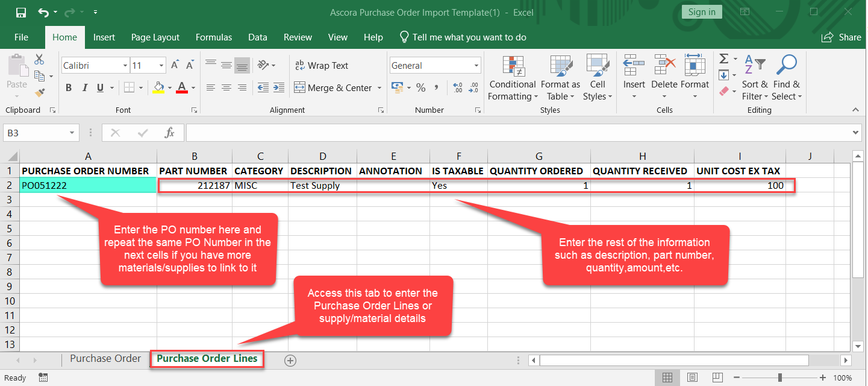Select cell containing PO051222
This screenshot has width=868, height=386.
click(88, 186)
